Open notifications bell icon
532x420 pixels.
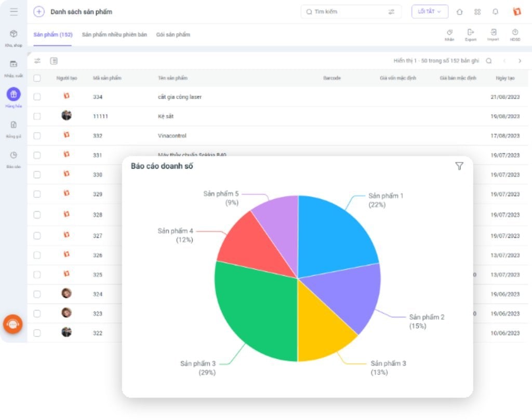495,12
